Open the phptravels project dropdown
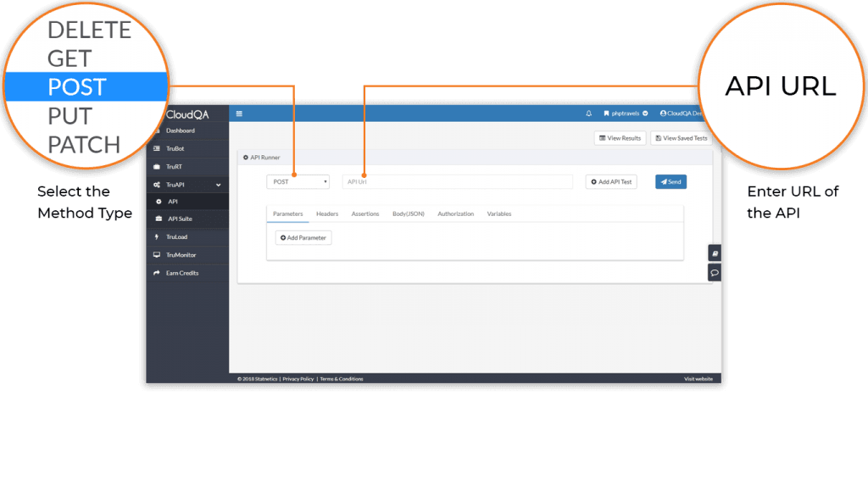This screenshot has width=868, height=488. pyautogui.click(x=626, y=114)
